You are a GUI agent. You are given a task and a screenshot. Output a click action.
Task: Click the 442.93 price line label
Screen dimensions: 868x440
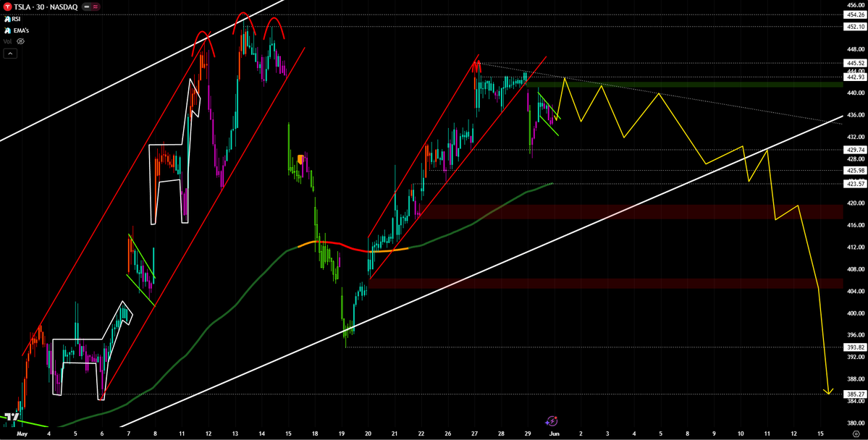[855, 77]
